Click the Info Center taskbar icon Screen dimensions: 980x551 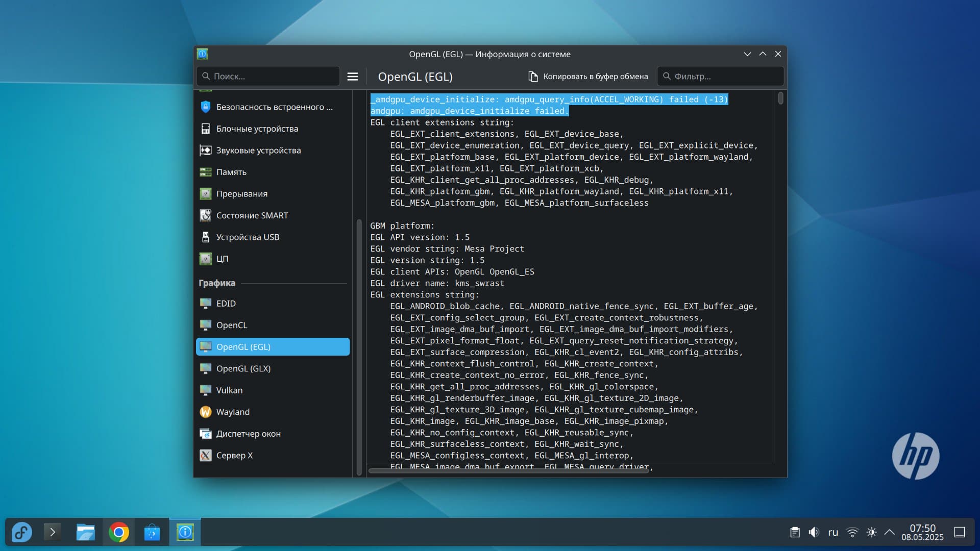coord(185,533)
